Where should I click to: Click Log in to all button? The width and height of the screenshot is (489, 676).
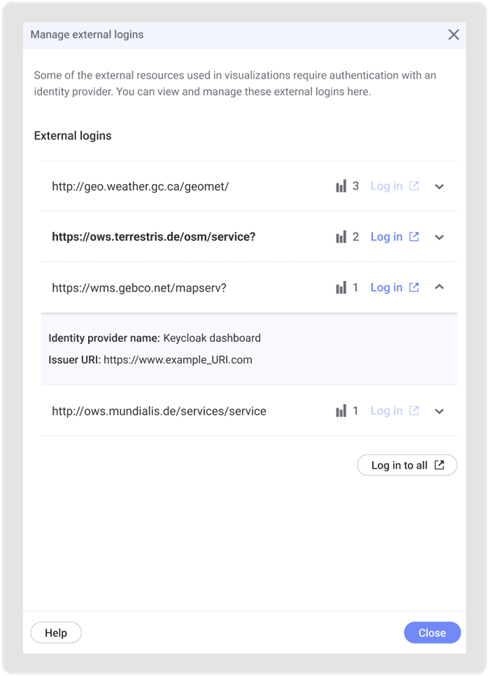pos(407,465)
